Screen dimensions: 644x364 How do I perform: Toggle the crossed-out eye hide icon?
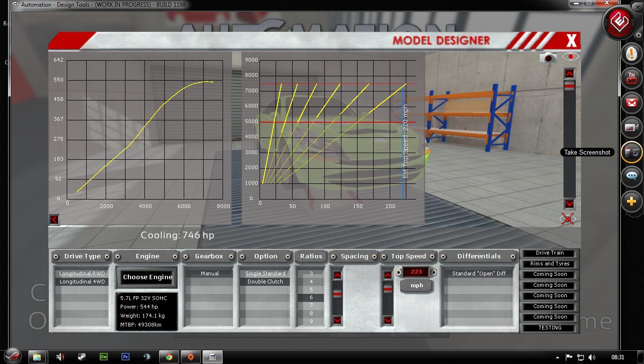click(x=567, y=218)
